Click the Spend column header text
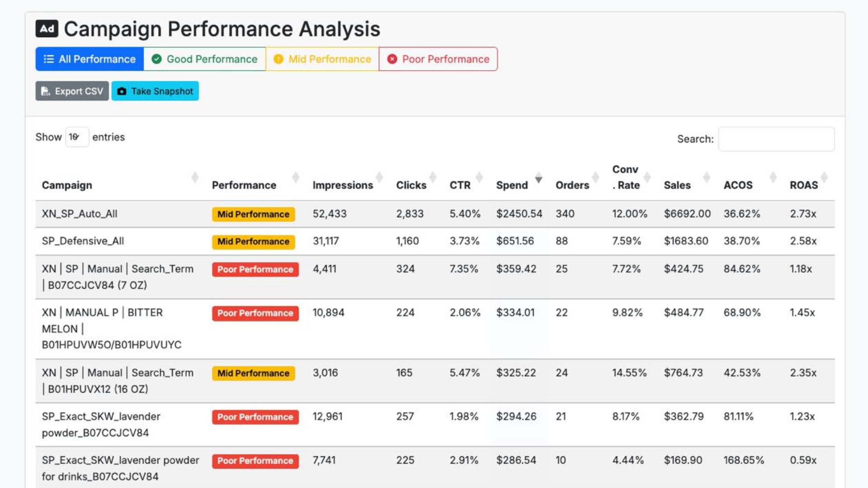Image resolution: width=868 pixels, height=488 pixels. click(x=512, y=185)
